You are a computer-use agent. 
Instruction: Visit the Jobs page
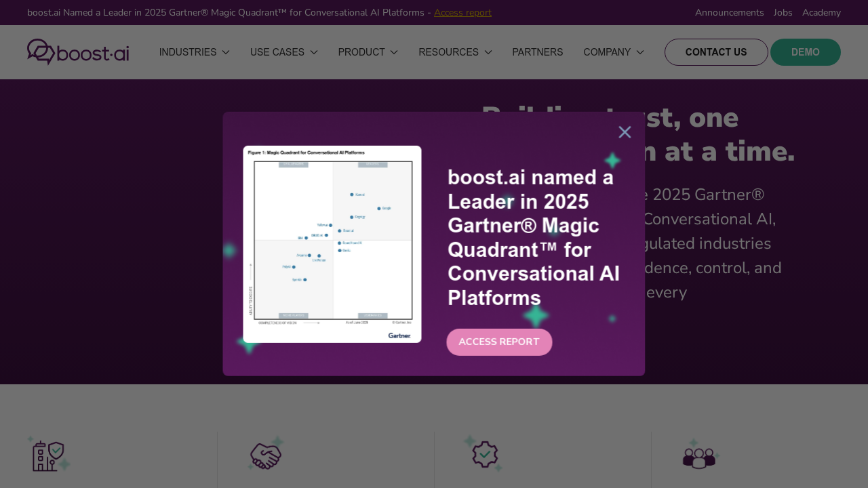[783, 12]
